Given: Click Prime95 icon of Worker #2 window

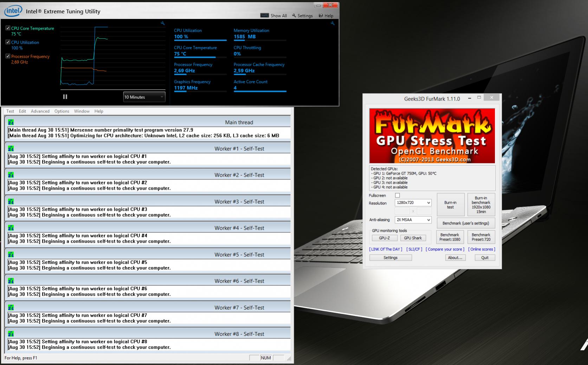Looking at the screenshot, I should tap(11, 175).
